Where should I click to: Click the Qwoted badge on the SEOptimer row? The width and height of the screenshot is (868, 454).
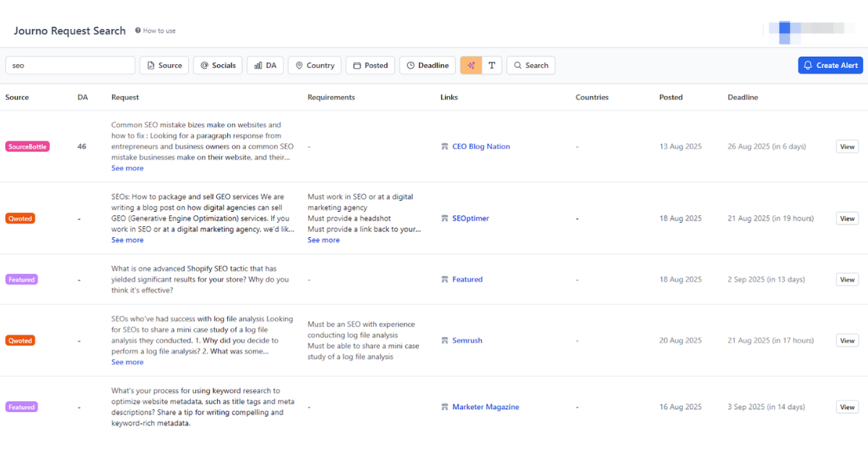[21, 218]
